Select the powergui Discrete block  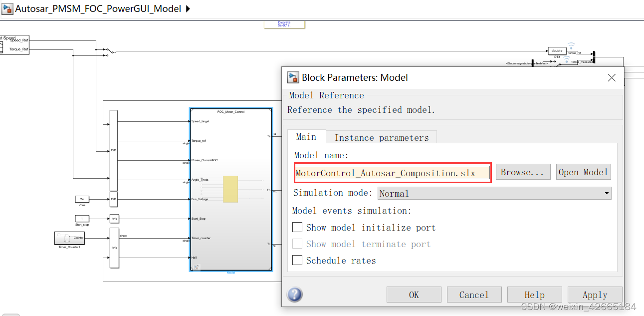tap(284, 24)
